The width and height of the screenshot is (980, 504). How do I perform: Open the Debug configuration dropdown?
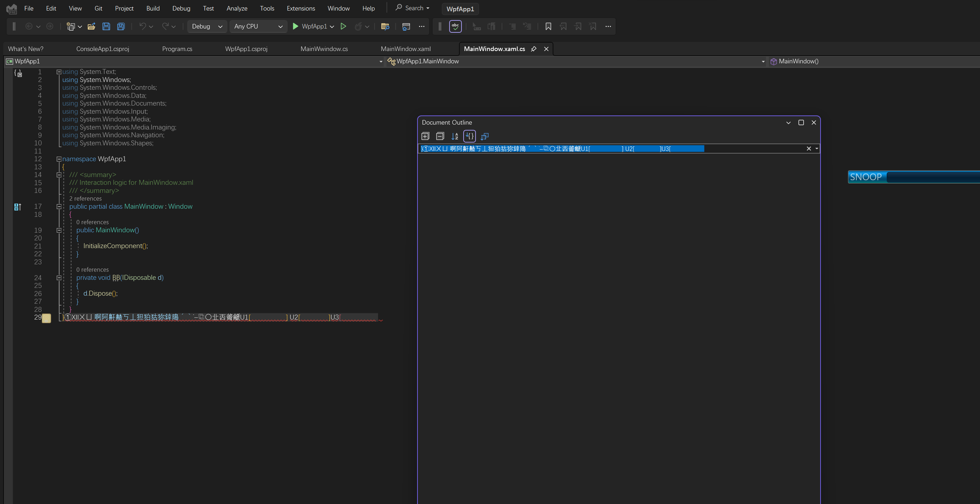click(x=207, y=26)
